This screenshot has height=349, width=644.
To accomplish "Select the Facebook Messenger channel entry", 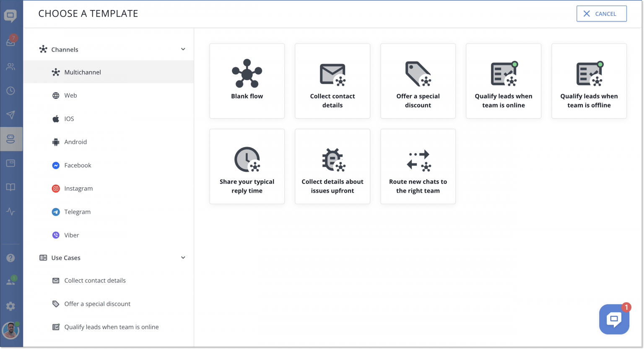I will click(78, 165).
